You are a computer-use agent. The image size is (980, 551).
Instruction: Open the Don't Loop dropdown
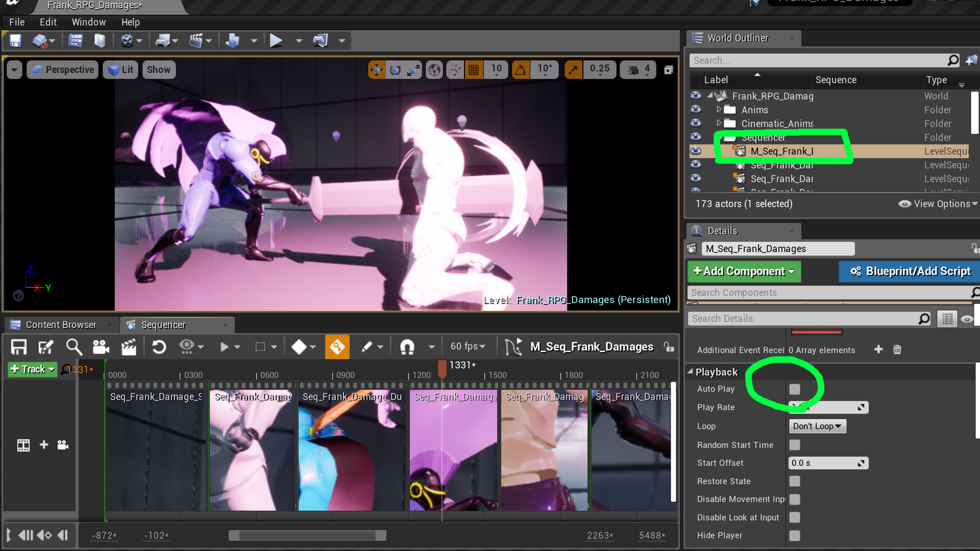click(817, 426)
